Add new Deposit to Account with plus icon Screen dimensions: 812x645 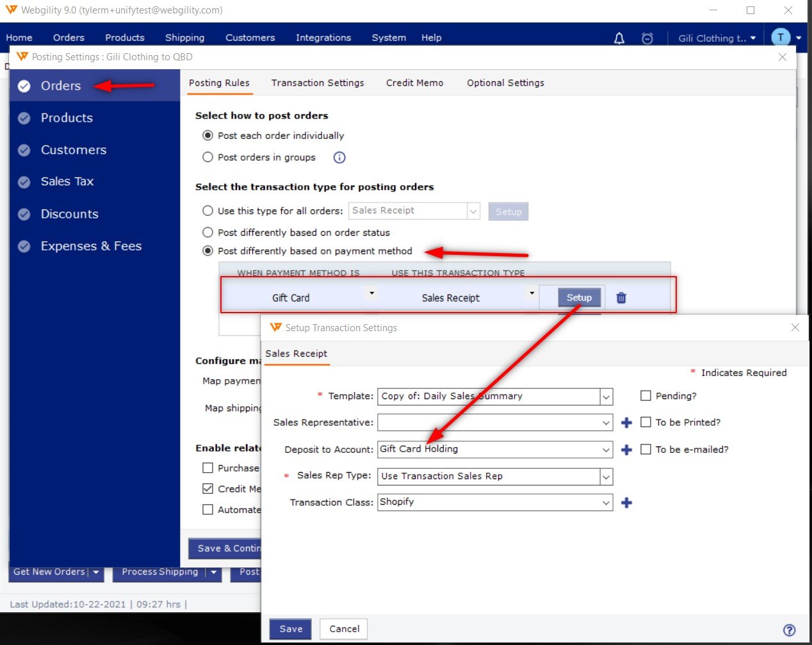point(627,450)
